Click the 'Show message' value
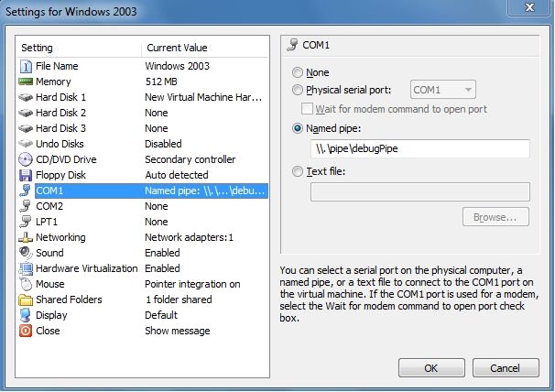This screenshot has height=392, width=555. [178, 331]
